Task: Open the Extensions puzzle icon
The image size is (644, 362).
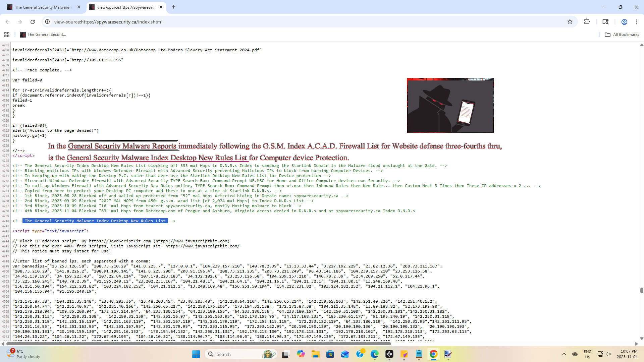Action: coord(587,22)
